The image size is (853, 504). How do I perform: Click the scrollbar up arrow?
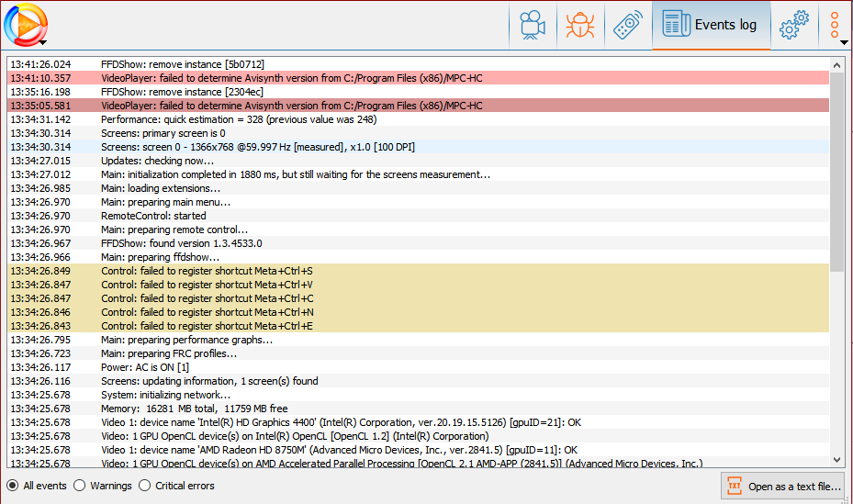coord(836,65)
